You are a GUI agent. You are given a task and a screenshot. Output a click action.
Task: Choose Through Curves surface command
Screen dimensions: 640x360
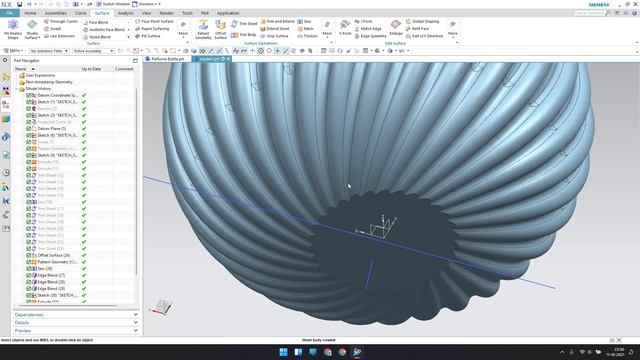pyautogui.click(x=60, y=21)
